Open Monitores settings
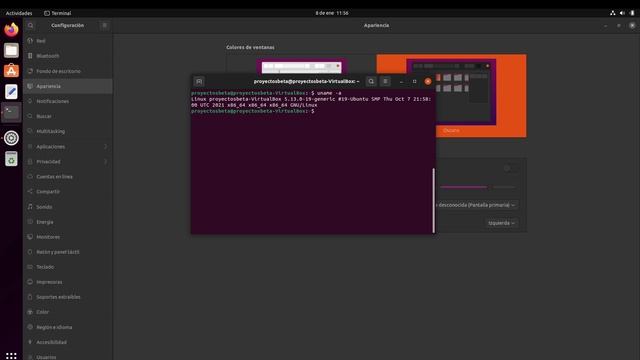 [68, 237]
